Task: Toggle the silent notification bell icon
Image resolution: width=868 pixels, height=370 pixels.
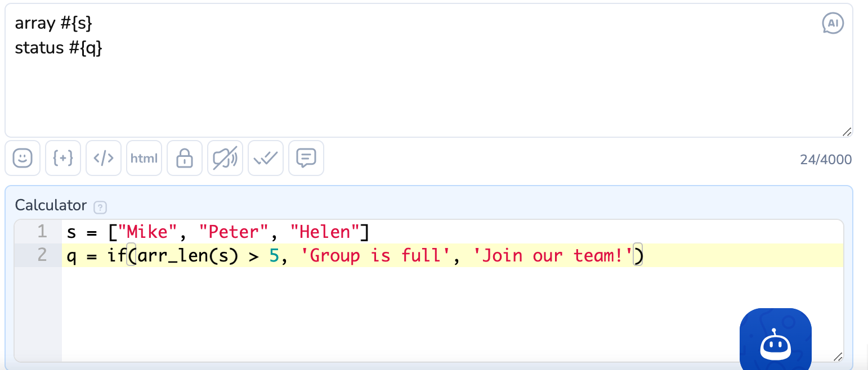Action: point(225,158)
